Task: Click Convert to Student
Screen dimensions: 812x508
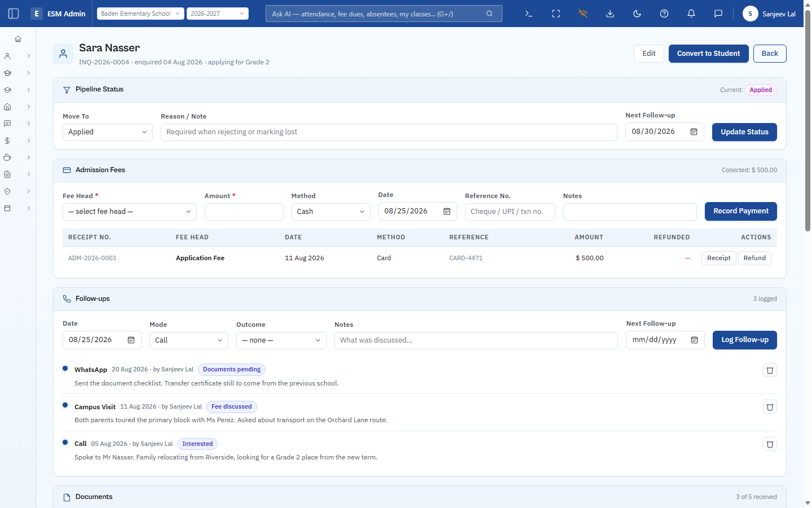Action: click(709, 54)
